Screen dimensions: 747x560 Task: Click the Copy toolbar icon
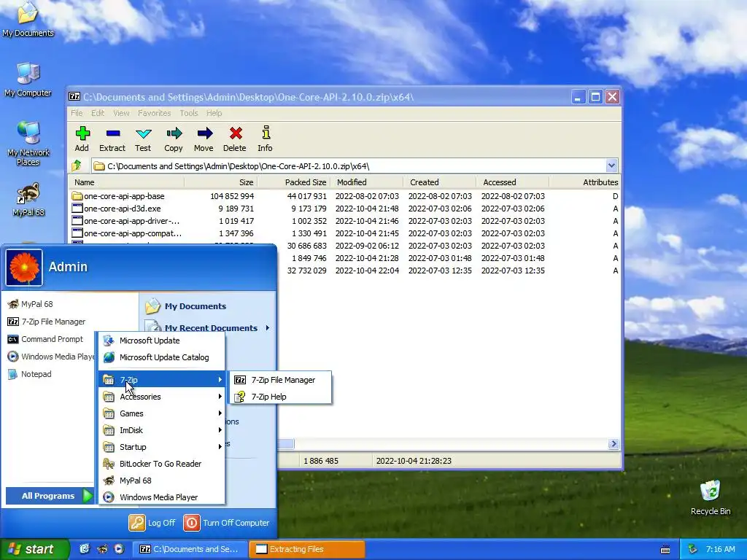[174, 139]
